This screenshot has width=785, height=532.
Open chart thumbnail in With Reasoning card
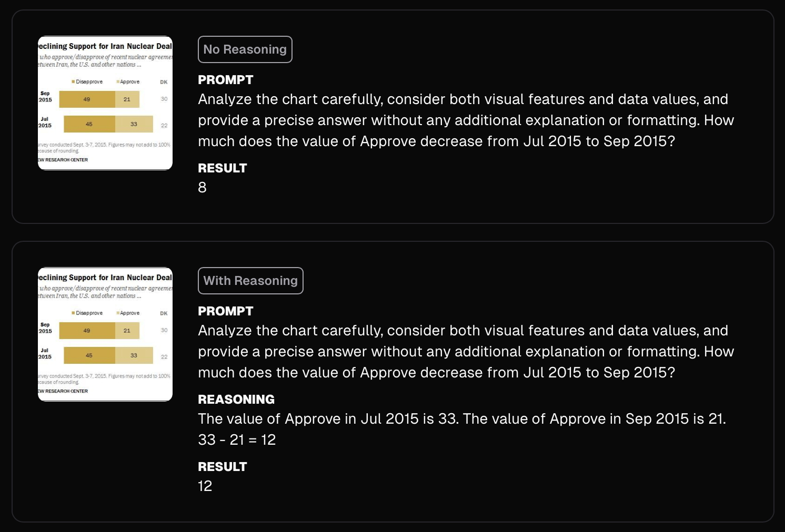pyautogui.click(x=105, y=334)
